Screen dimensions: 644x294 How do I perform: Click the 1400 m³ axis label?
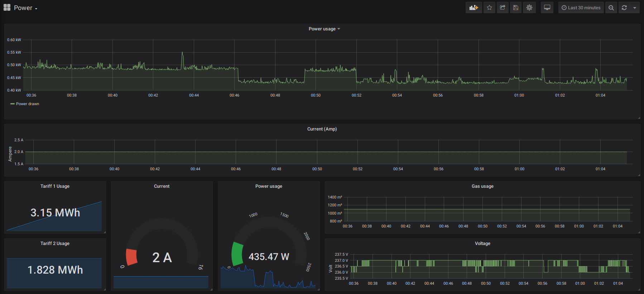[x=335, y=197]
